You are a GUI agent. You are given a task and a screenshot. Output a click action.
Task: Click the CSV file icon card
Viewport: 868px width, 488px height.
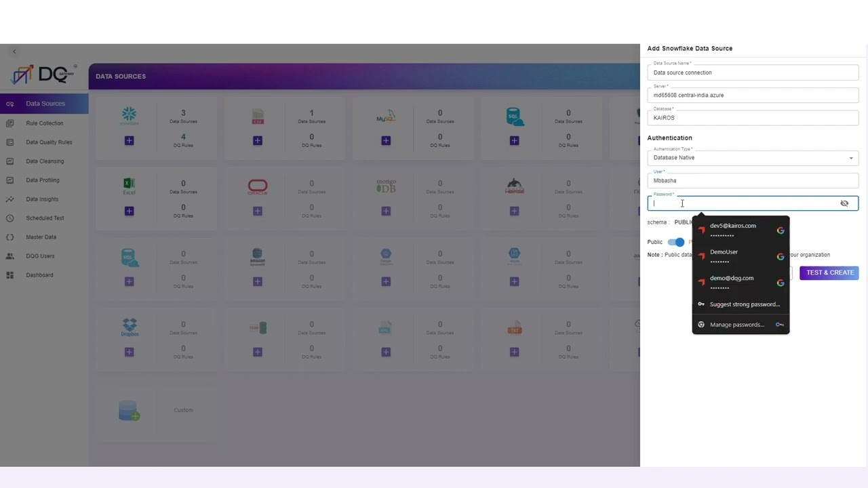point(257,117)
